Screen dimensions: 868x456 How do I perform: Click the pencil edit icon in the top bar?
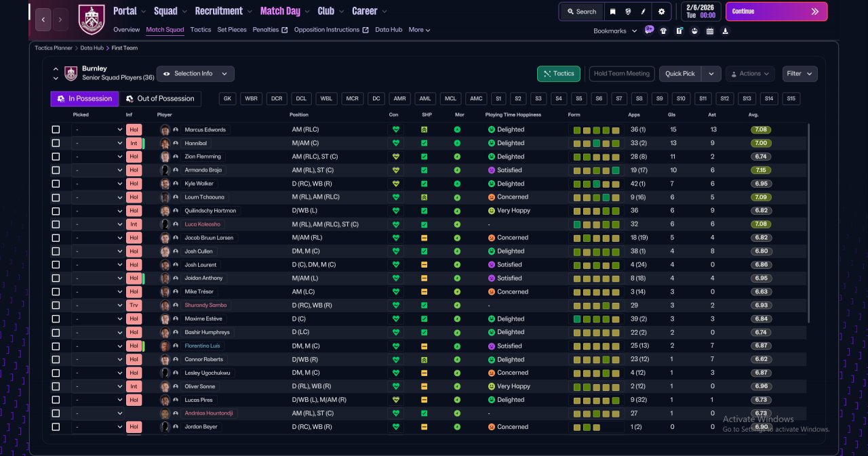(644, 12)
